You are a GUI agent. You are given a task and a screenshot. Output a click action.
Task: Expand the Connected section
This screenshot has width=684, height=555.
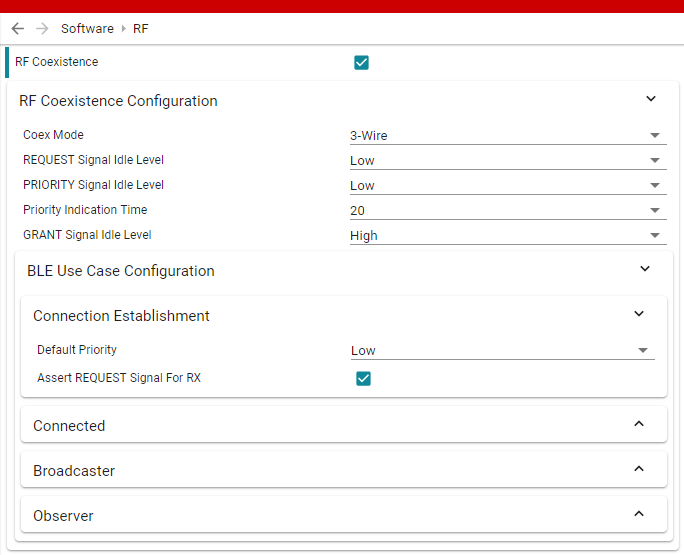click(639, 424)
